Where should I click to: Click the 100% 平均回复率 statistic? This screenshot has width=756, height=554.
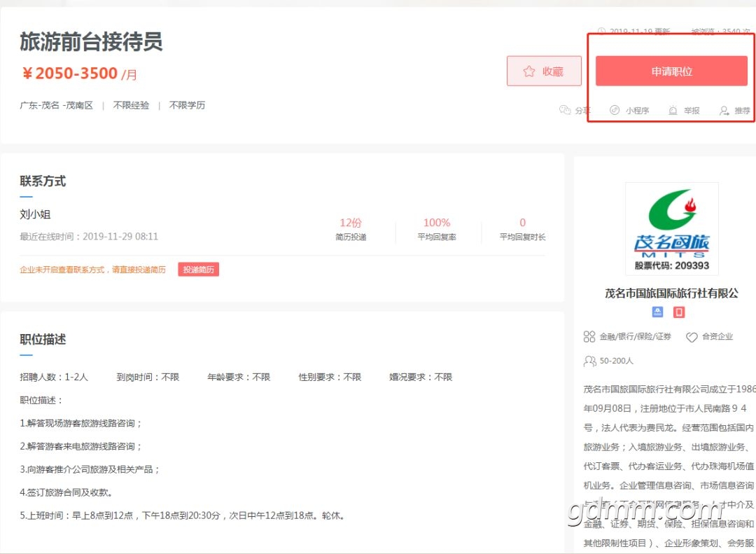[x=437, y=229]
